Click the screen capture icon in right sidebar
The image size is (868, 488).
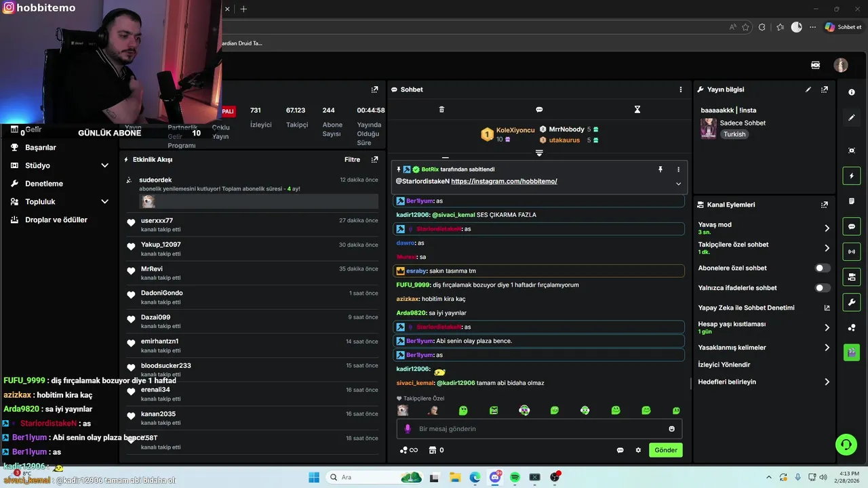click(x=852, y=150)
